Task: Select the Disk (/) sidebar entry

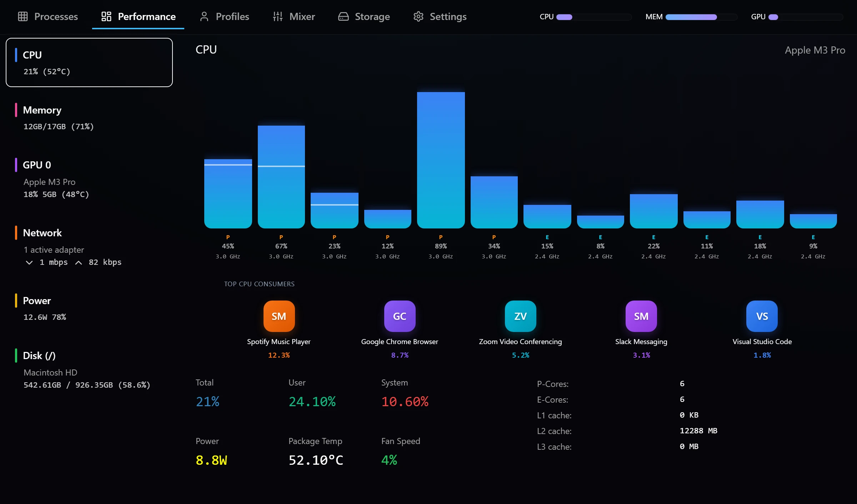Action: point(89,369)
